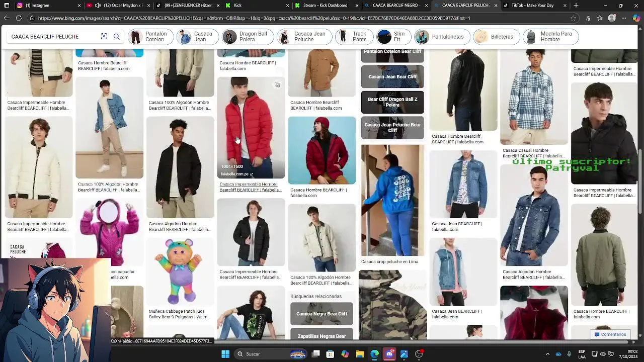Reload the Bing images page
644x362 pixels.
[x=19, y=18]
